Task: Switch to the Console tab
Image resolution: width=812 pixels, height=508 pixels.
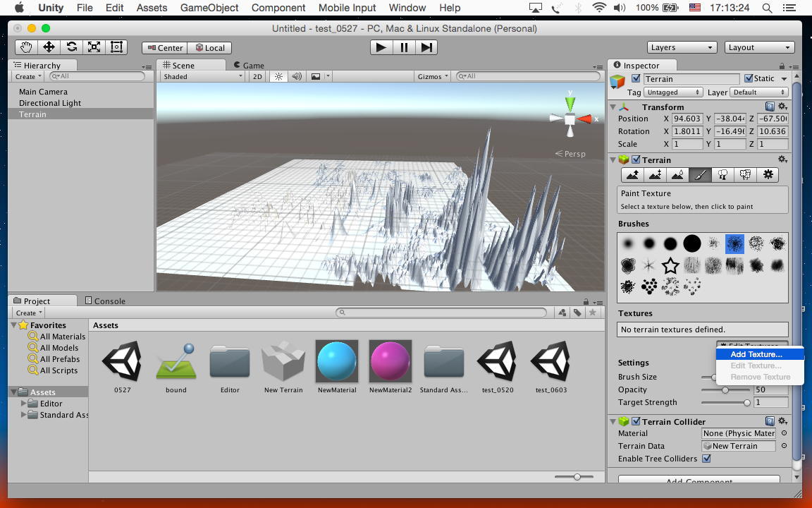Action: 105,301
